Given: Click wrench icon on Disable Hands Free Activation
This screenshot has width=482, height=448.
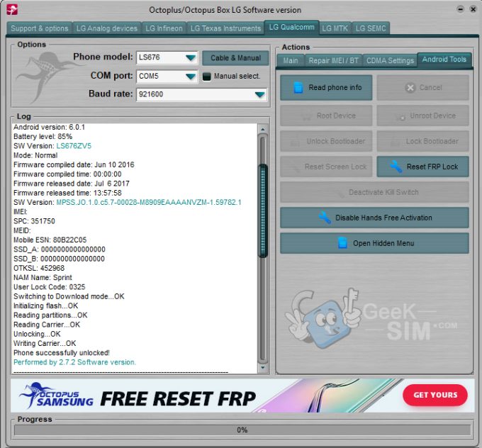Looking at the screenshot, I should [324, 218].
